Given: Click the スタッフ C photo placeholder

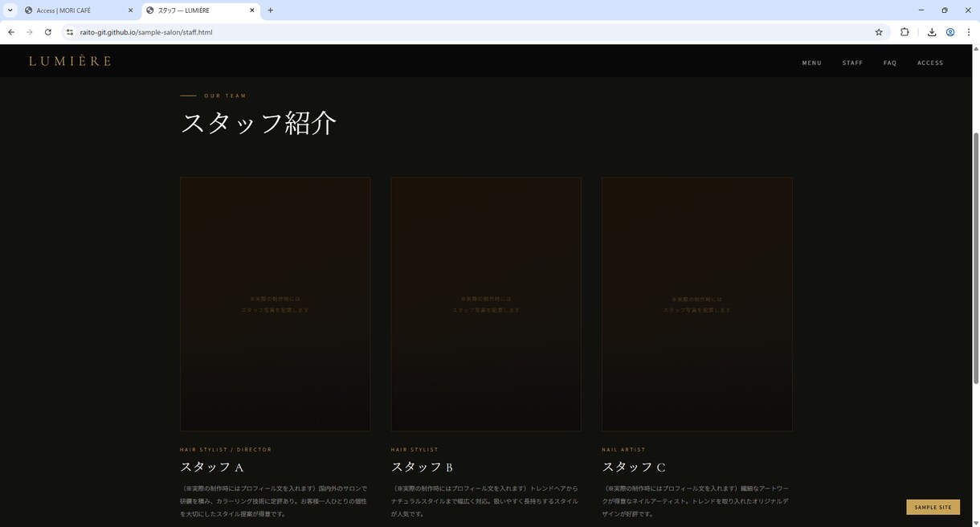Looking at the screenshot, I should (696, 304).
